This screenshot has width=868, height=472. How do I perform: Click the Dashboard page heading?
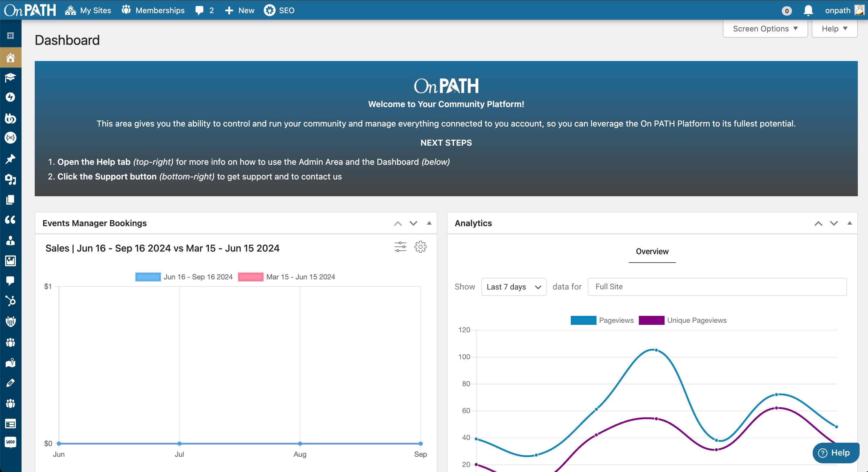[67, 40]
